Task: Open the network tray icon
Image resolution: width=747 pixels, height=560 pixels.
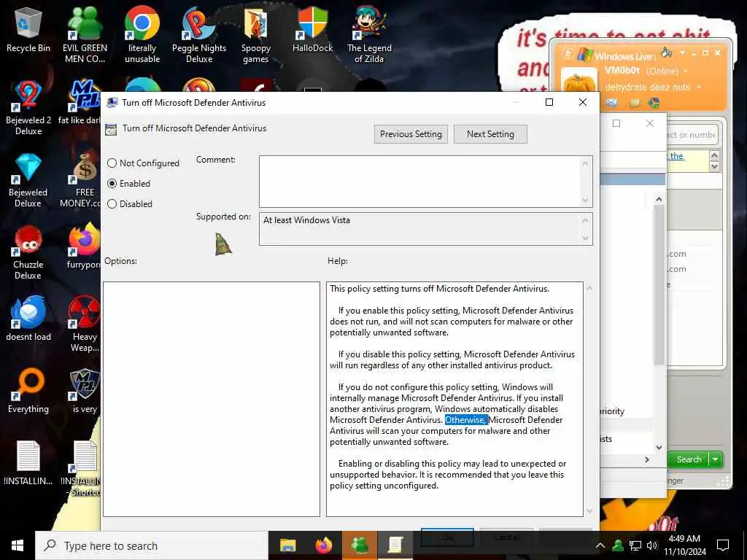Action: pyautogui.click(x=635, y=545)
